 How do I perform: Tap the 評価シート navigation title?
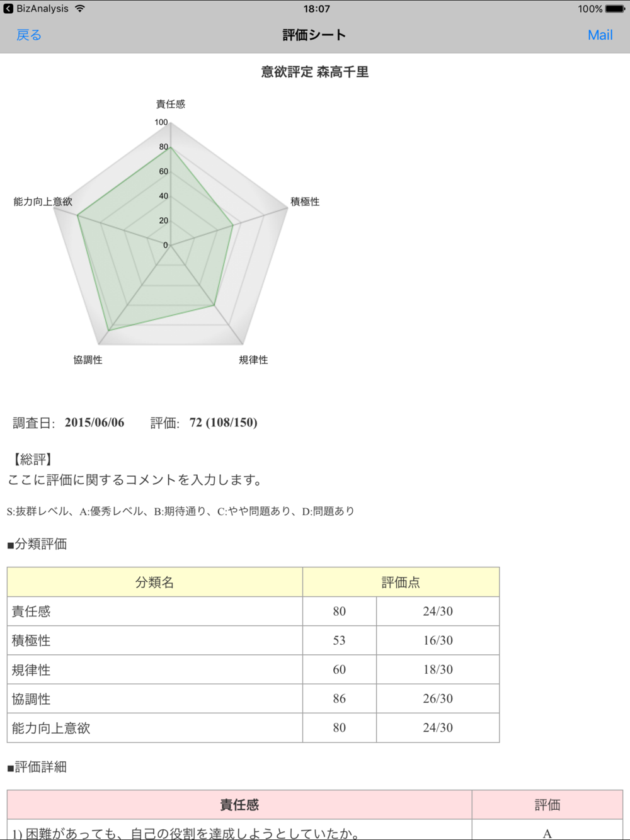point(314,35)
